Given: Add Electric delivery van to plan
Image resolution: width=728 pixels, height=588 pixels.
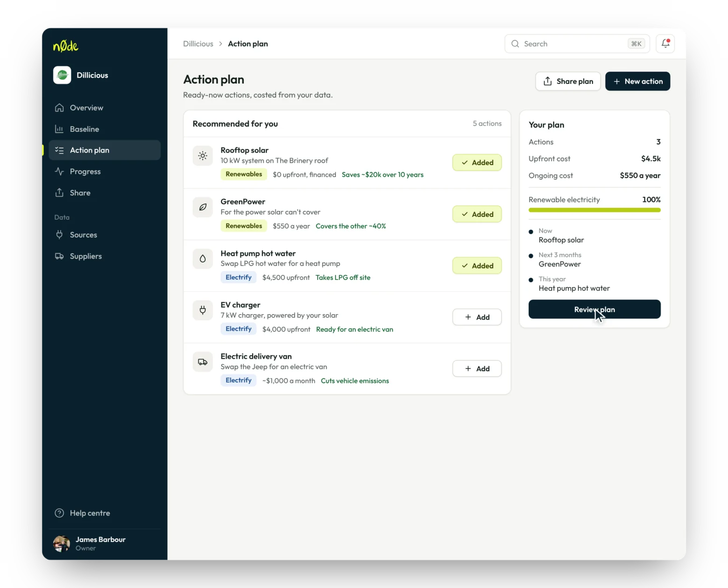Looking at the screenshot, I should 477,369.
